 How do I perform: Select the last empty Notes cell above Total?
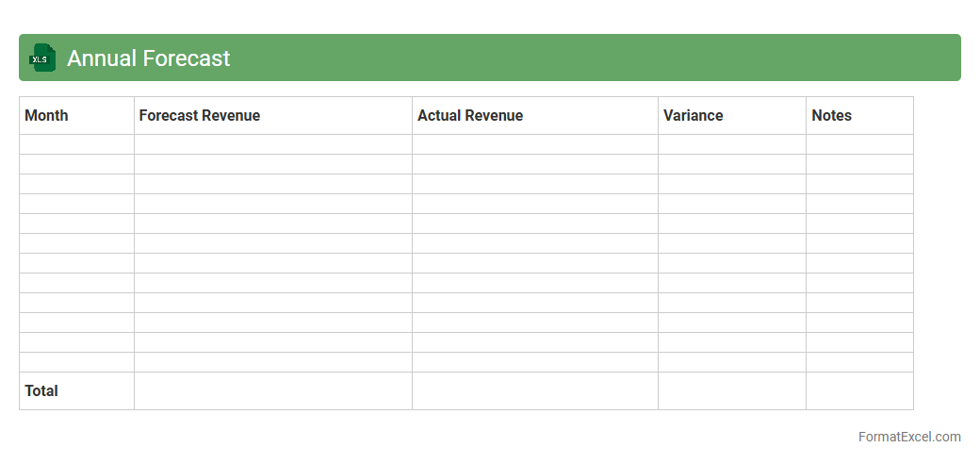pyautogui.click(x=859, y=362)
